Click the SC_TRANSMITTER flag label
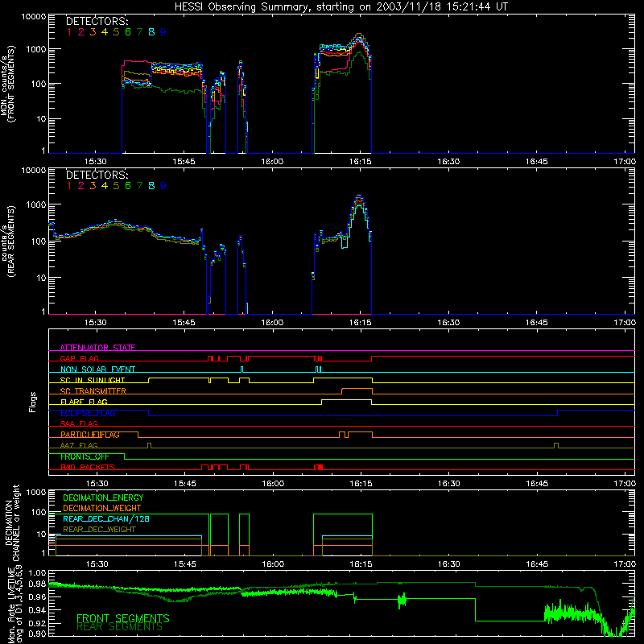The image size is (644, 644). [x=93, y=390]
